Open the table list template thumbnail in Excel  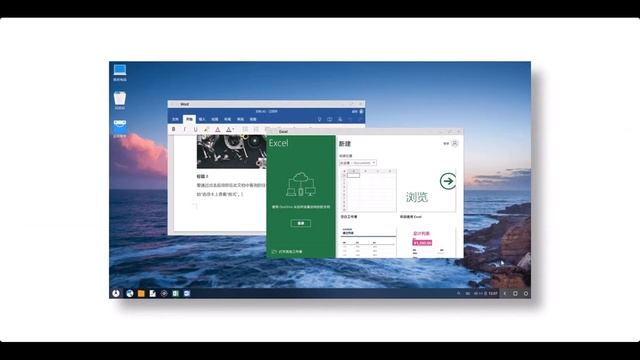click(368, 241)
